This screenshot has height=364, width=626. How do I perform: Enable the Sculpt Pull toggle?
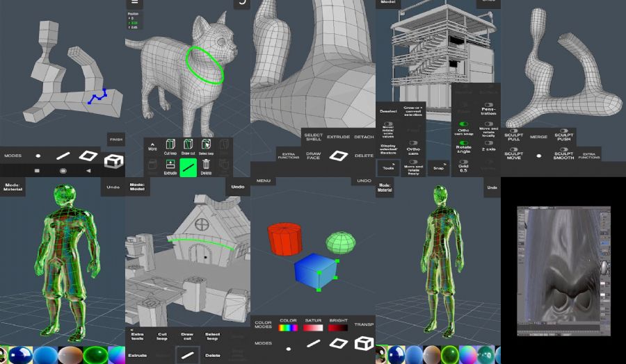click(x=513, y=131)
